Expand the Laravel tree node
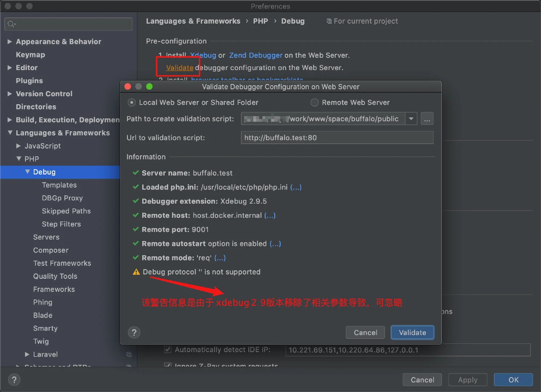This screenshot has width=541, height=392. coord(27,354)
